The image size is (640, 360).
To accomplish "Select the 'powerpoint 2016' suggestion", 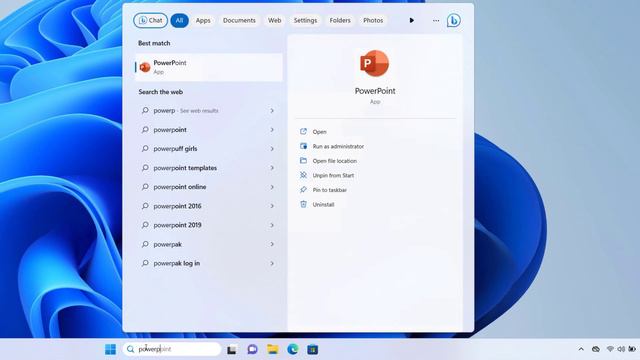I will coord(209,206).
